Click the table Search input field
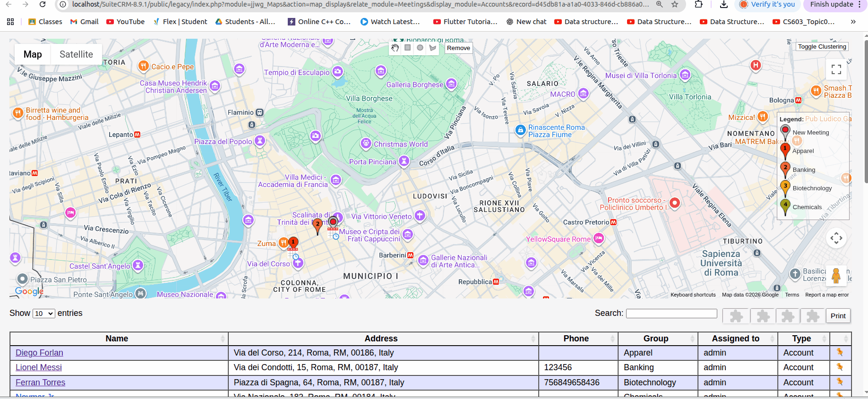The height and width of the screenshot is (399, 868). pos(671,314)
